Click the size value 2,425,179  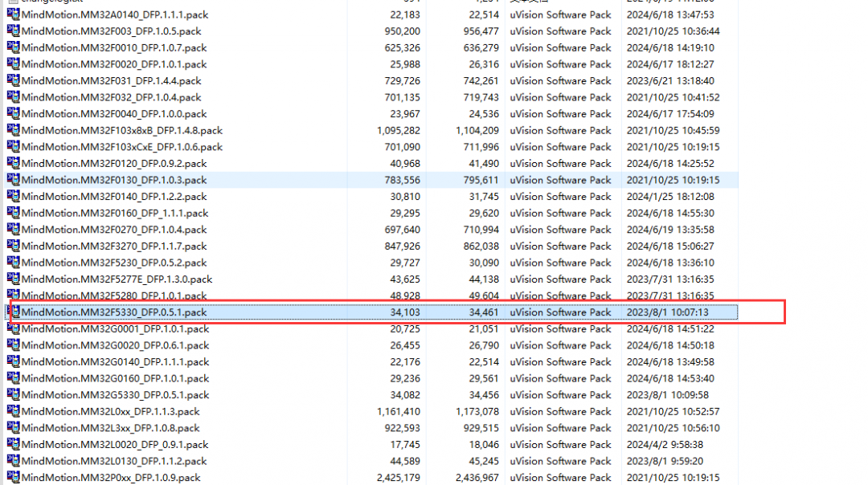(399, 478)
